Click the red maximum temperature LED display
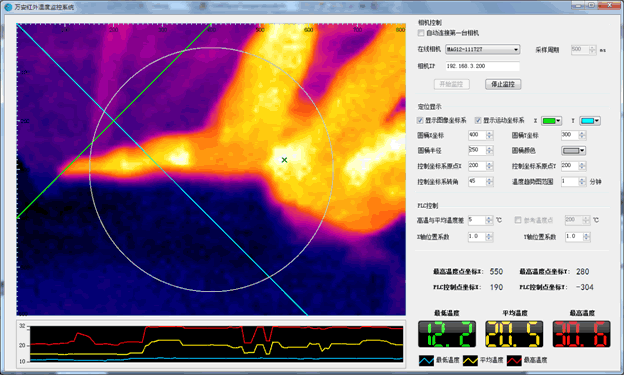The image size is (624, 375). coord(581,334)
